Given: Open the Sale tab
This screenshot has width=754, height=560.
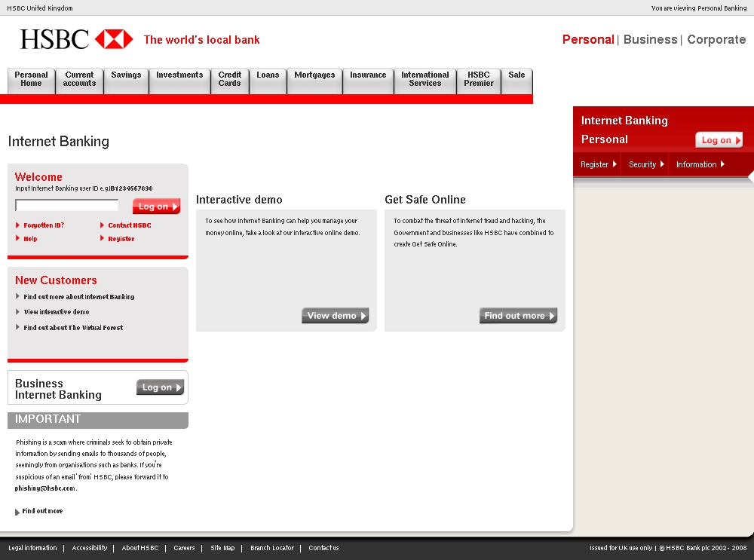Looking at the screenshot, I should (516, 81).
